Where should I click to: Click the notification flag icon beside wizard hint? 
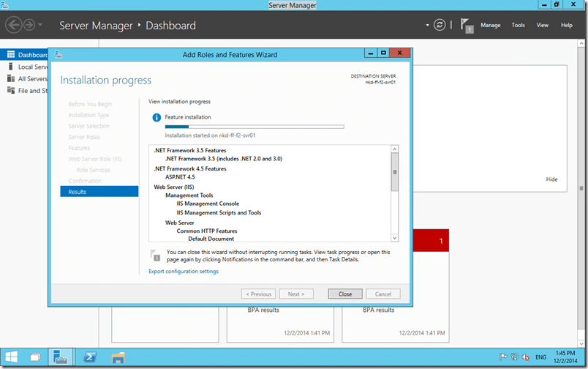(155, 256)
